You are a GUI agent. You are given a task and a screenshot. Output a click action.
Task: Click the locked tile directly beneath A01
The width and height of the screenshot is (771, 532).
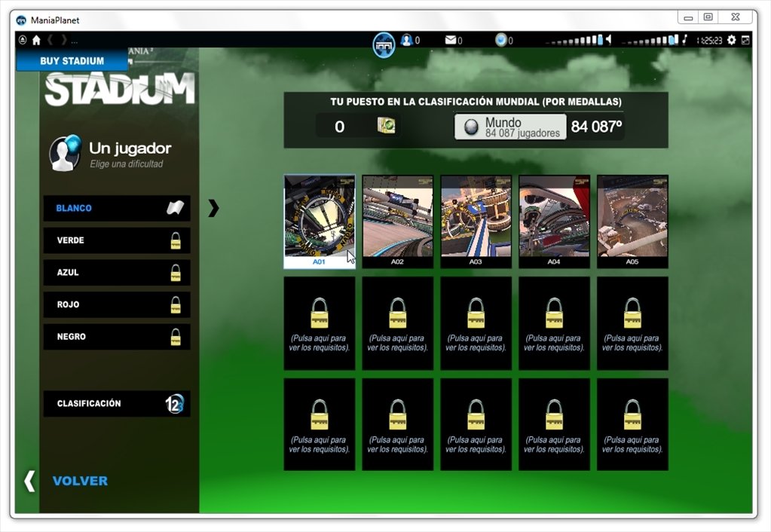[320, 323]
